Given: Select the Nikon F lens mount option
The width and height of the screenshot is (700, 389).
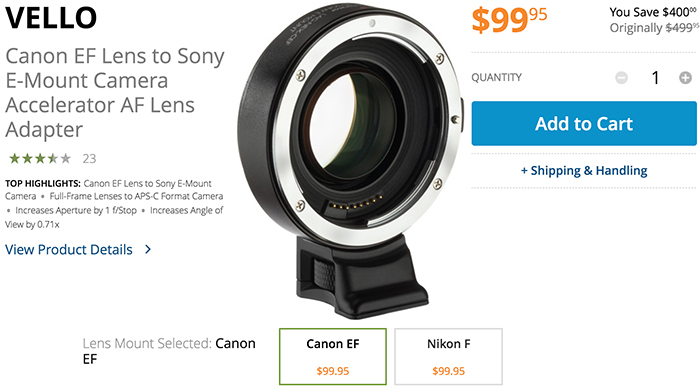Looking at the screenshot, I should click(x=448, y=356).
